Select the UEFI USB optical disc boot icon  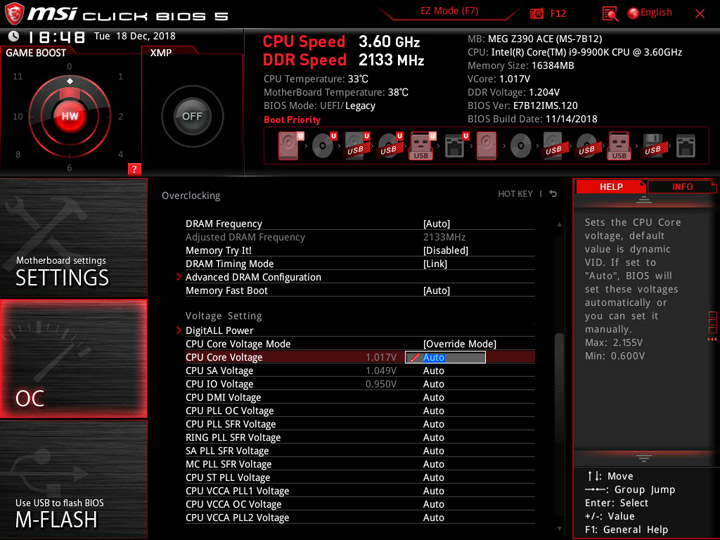pos(390,146)
